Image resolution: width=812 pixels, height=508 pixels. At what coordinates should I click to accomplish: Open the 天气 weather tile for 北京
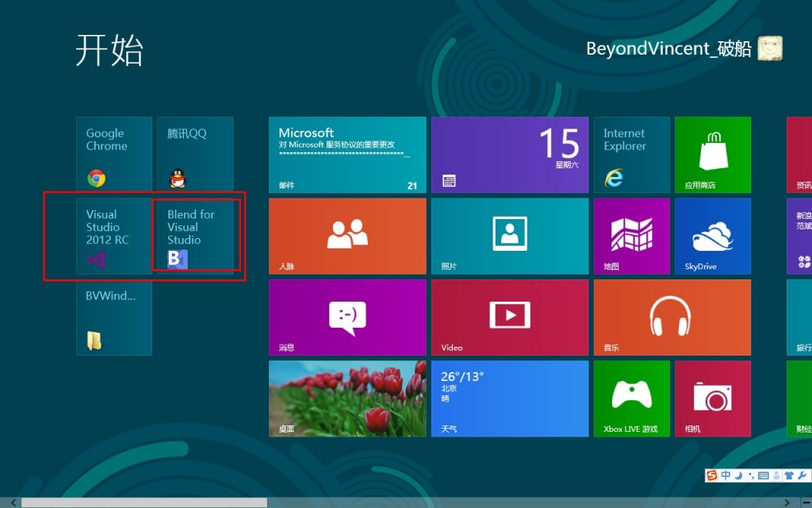pos(510,398)
